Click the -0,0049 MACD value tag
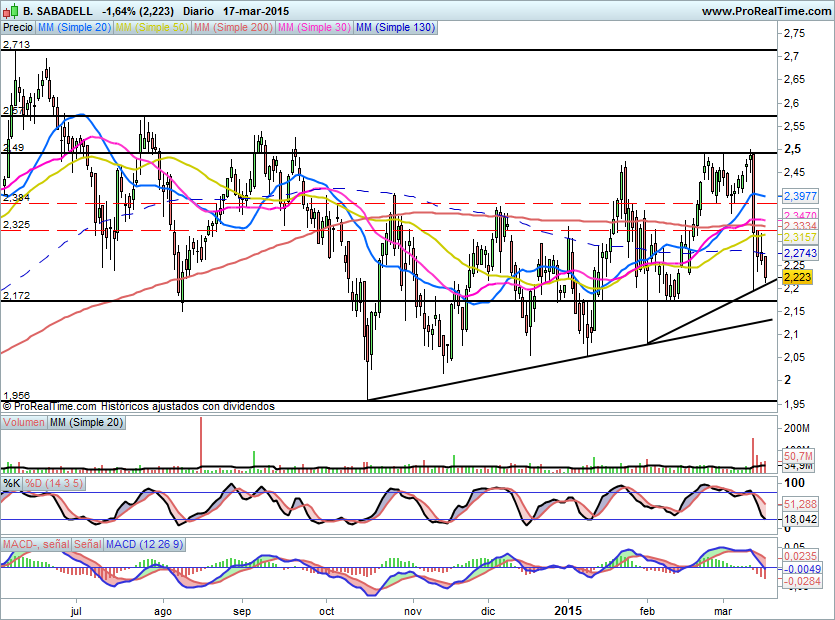The height and width of the screenshot is (620, 835). (x=801, y=569)
